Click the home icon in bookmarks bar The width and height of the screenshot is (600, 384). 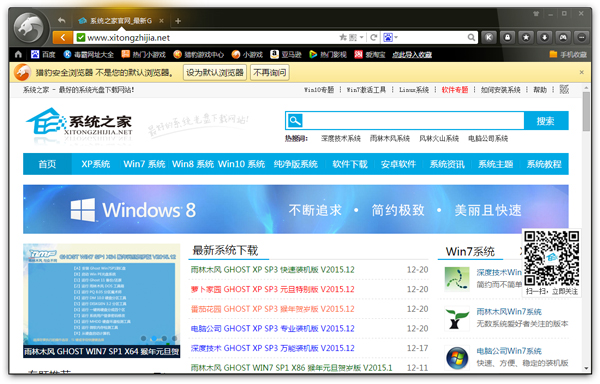tap(18, 54)
